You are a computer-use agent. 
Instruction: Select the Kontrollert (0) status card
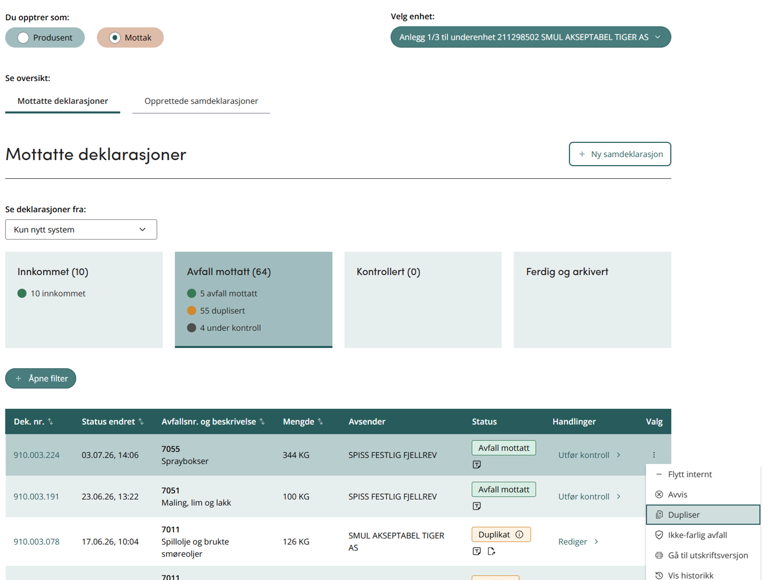(423, 300)
